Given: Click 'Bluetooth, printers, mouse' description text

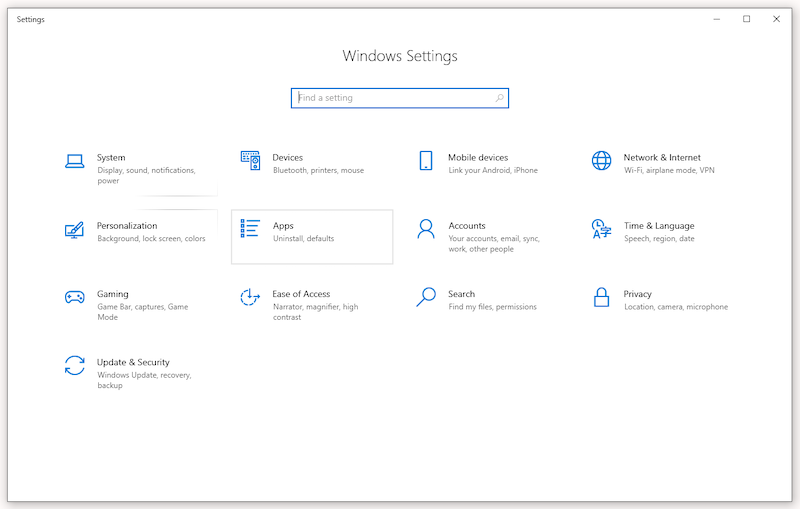Looking at the screenshot, I should pyautogui.click(x=318, y=171).
